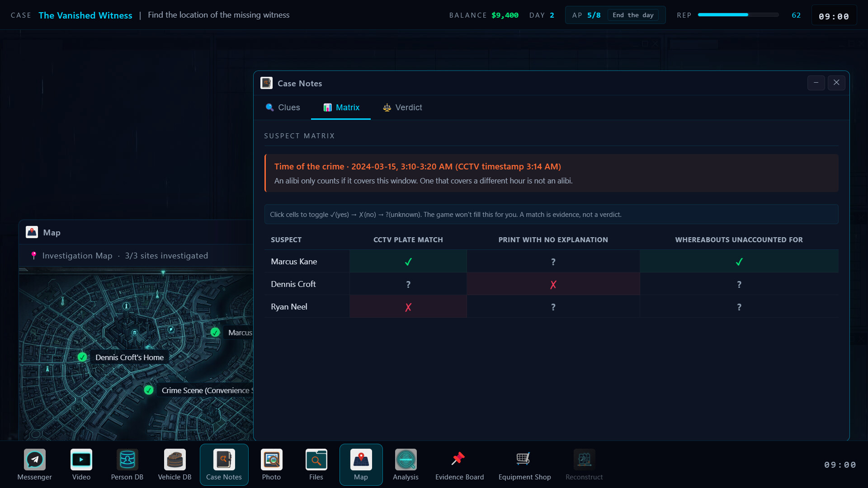Click the Dennis Croft suspect name
The image size is (868, 488).
click(x=293, y=284)
